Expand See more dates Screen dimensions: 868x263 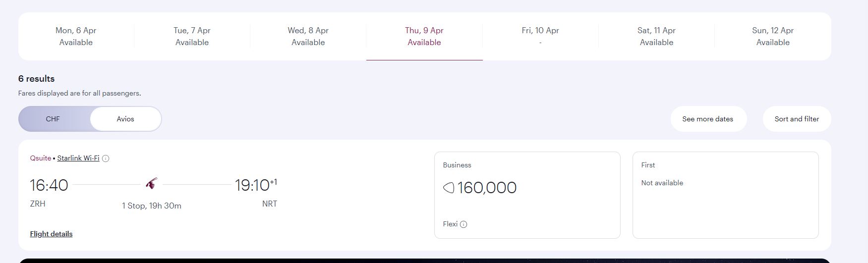[707, 119]
